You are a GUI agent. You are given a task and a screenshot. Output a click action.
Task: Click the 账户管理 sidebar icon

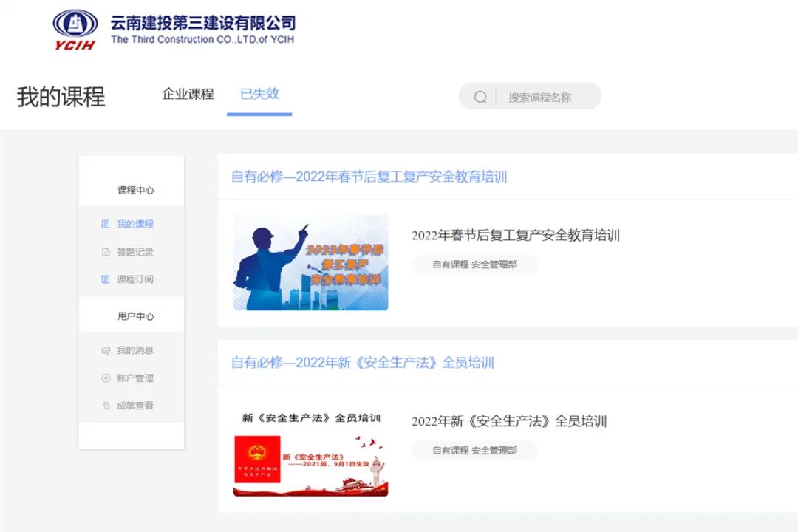106,378
